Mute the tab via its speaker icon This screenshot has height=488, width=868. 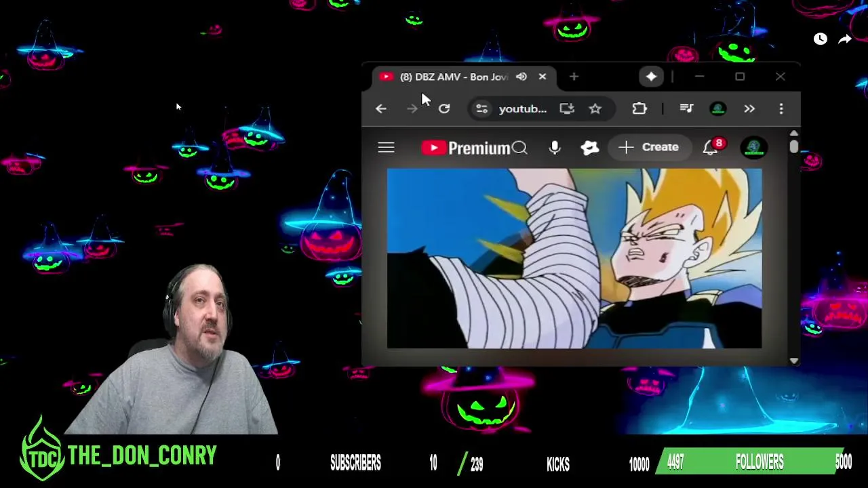(521, 77)
